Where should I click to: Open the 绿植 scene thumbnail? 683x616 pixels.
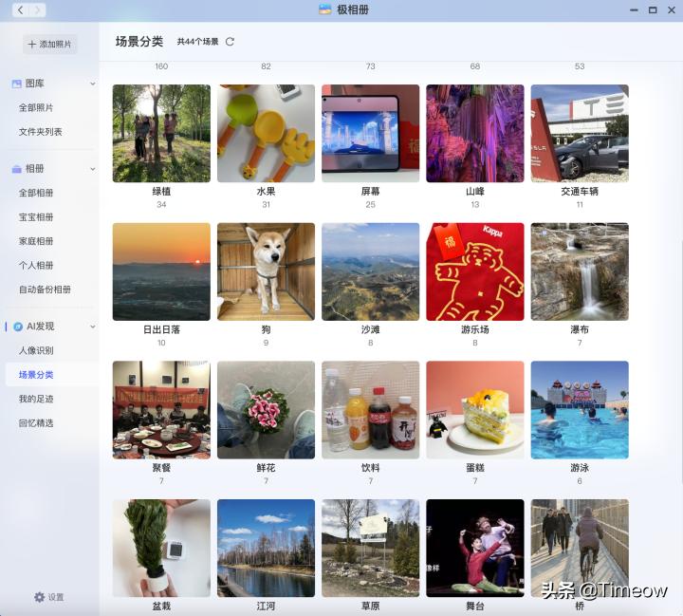[x=161, y=134]
